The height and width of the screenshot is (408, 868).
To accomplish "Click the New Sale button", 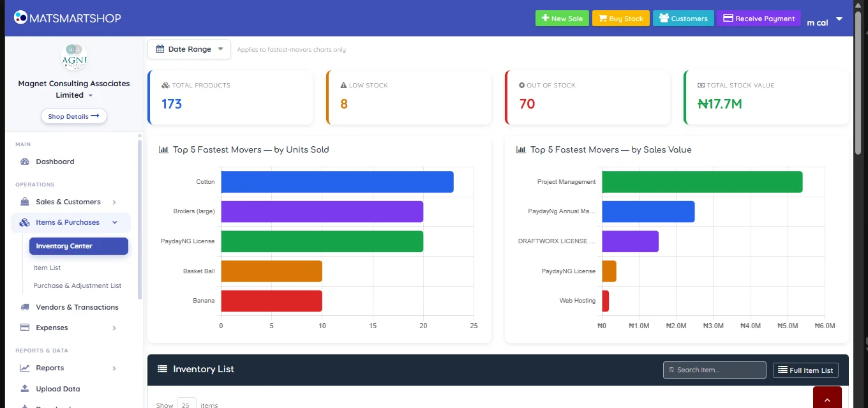I will point(562,19).
